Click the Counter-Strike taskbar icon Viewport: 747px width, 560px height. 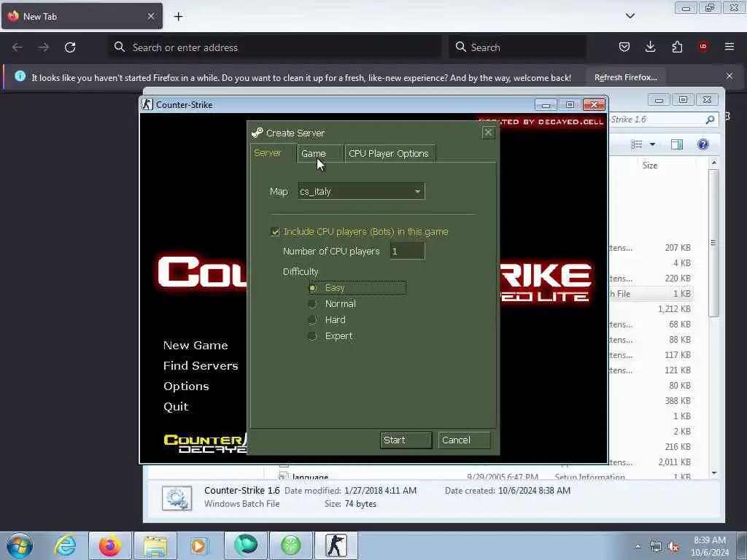pos(336,545)
